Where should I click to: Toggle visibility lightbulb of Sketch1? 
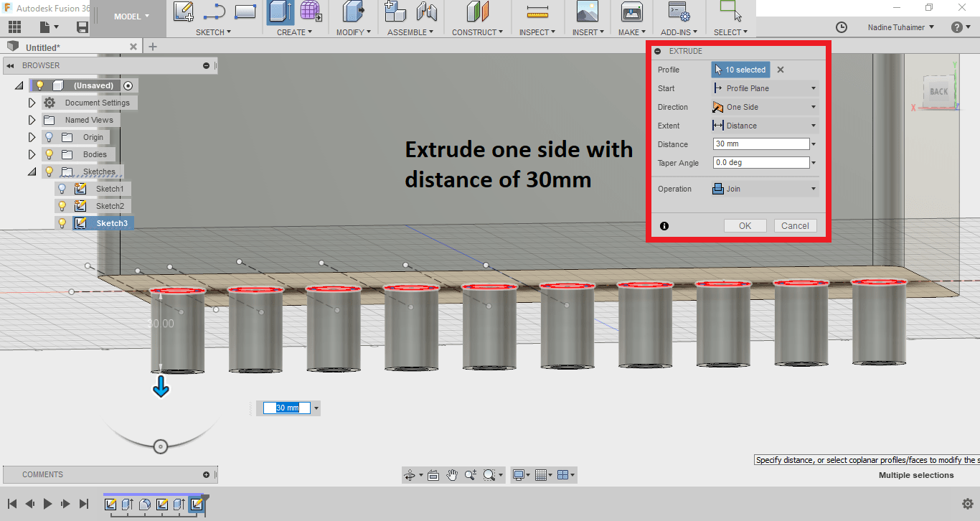(62, 189)
